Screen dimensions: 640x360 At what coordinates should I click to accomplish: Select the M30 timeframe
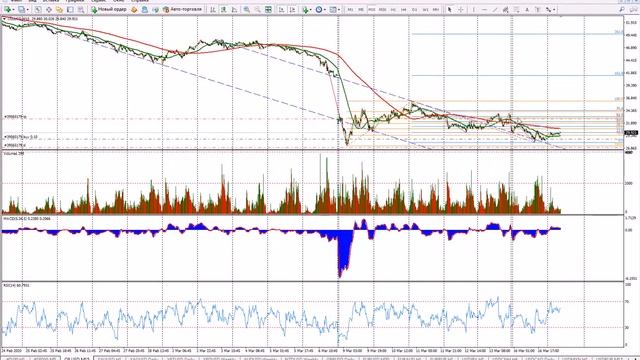tap(382, 9)
